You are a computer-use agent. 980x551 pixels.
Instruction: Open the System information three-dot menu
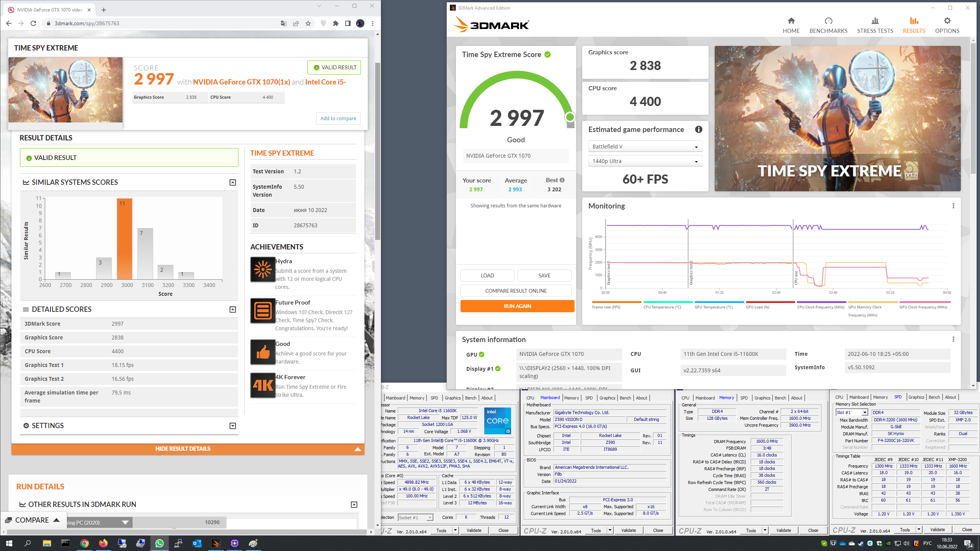point(953,339)
